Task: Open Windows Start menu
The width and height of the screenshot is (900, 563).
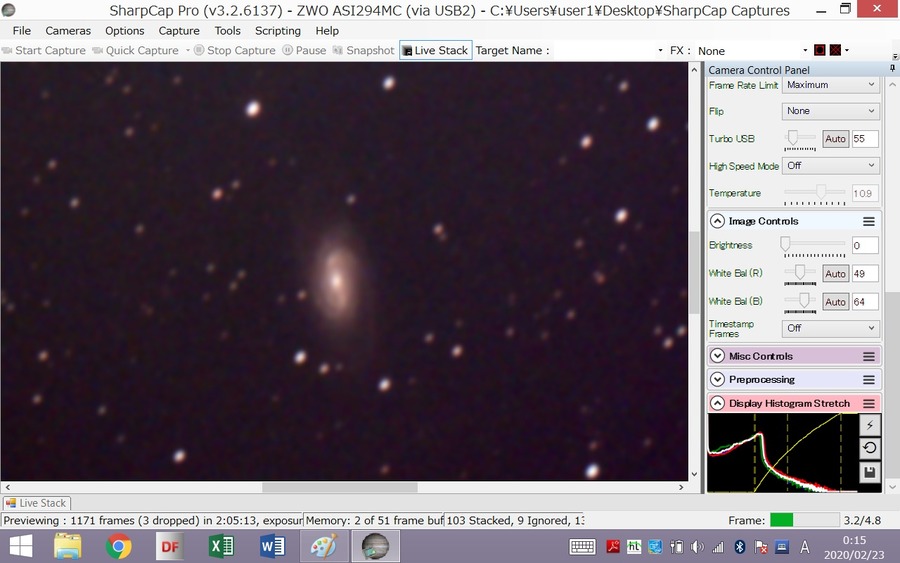Action: [22, 546]
